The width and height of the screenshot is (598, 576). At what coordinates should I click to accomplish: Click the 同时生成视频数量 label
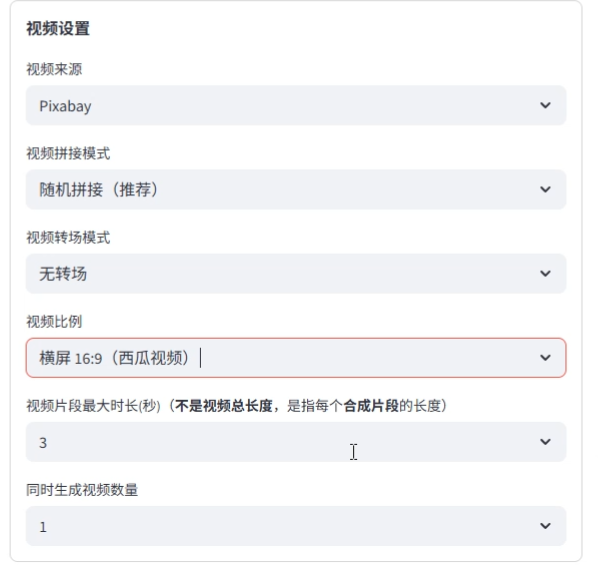tap(82, 490)
